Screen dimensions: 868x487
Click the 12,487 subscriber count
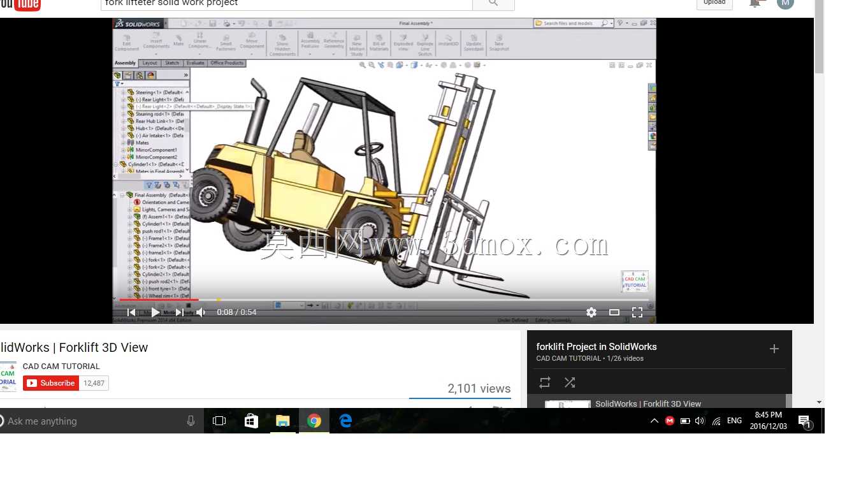[x=94, y=383]
